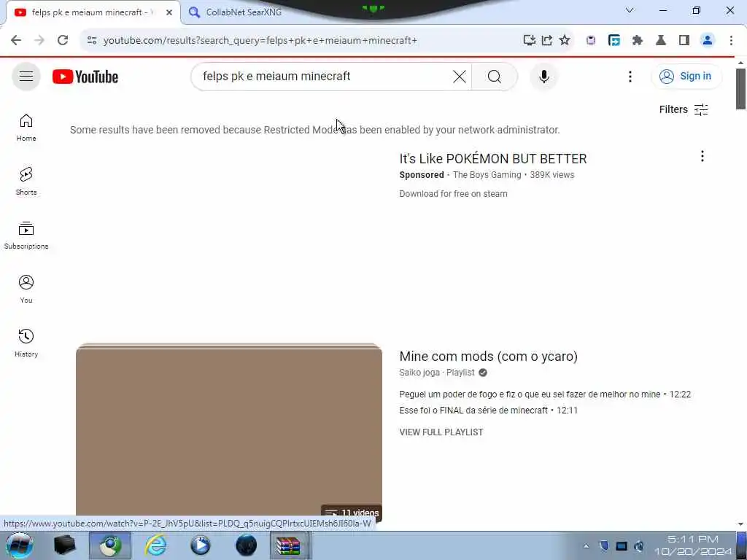This screenshot has width=747, height=560.
Task: Open Chrome Labs flask icon
Action: click(661, 41)
